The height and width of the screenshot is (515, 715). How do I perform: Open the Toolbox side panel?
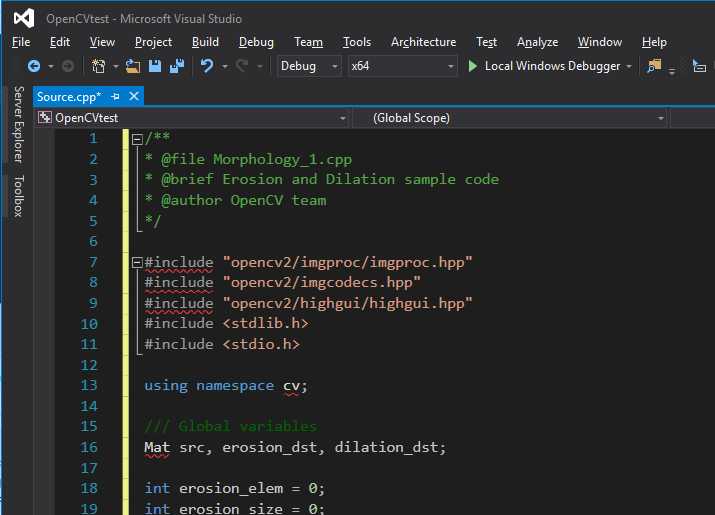pos(18,196)
